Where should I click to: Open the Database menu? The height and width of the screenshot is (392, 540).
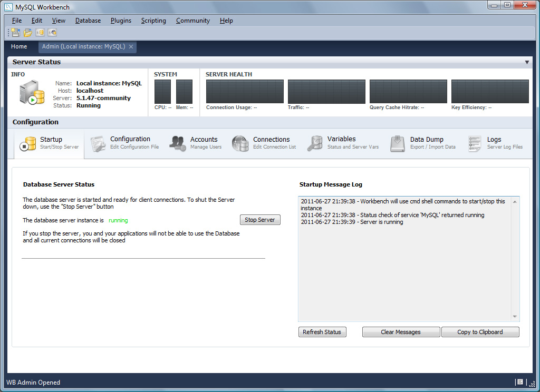coord(88,21)
